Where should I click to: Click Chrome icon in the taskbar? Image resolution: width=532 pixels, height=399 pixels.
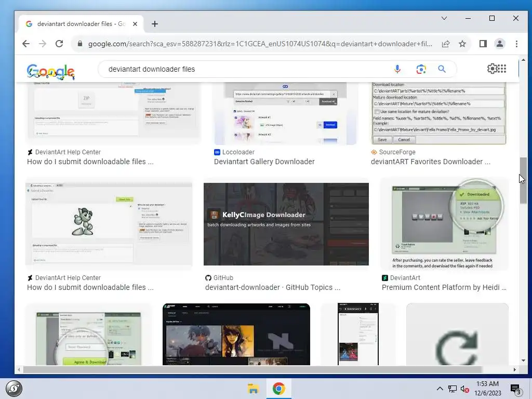tap(278, 389)
